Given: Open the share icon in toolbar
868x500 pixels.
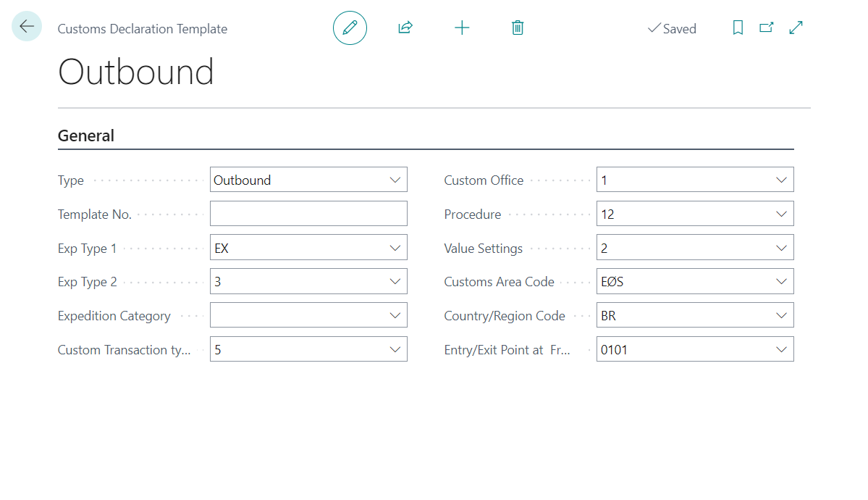Looking at the screenshot, I should pos(405,28).
